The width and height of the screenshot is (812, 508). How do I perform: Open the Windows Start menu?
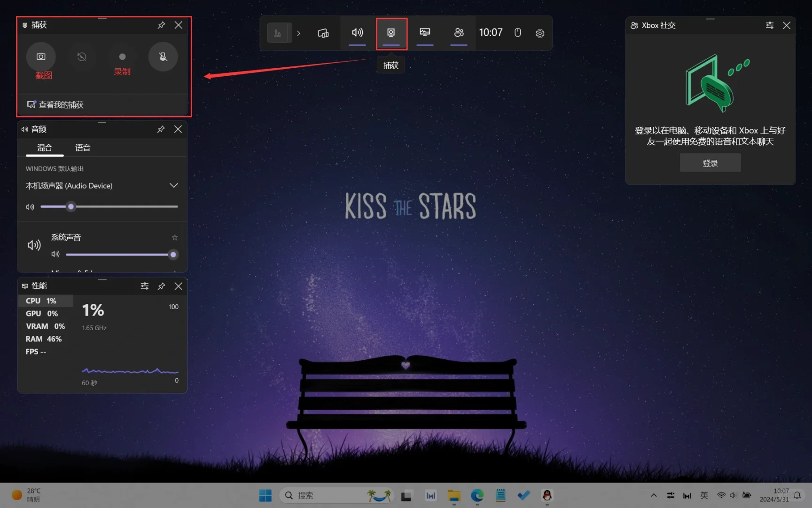pyautogui.click(x=265, y=495)
